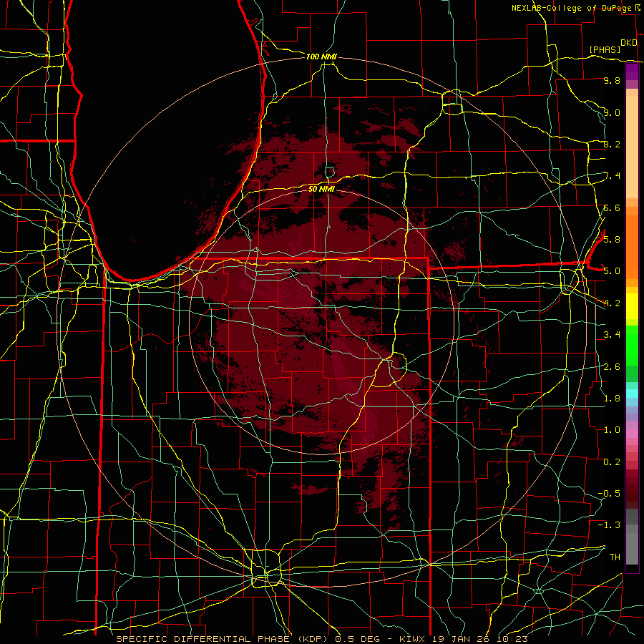Click the 0.2 value on the color scale
Image resolution: width=644 pixels, height=644 pixels.
tap(612, 462)
